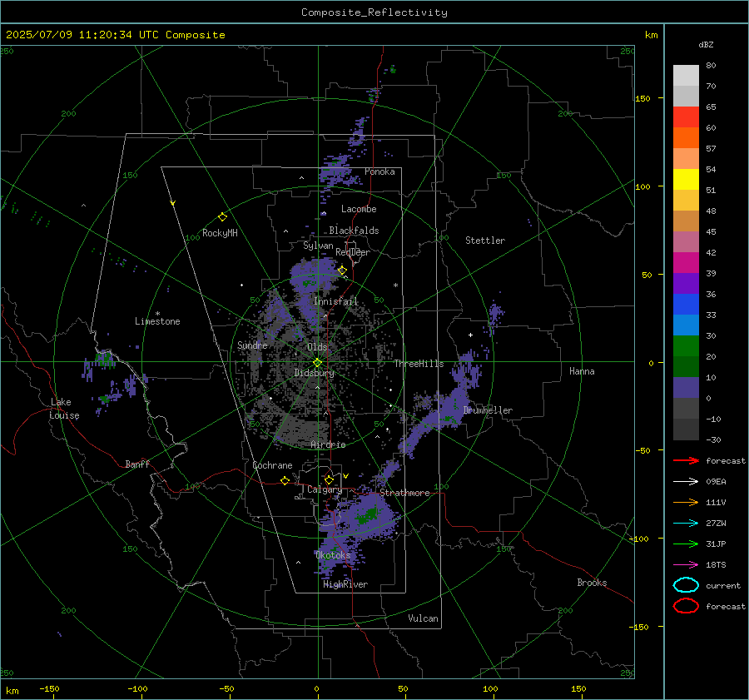The width and height of the screenshot is (749, 700).
Task: Click the 51 dBZ yellow color swatch
Action: coord(686,179)
